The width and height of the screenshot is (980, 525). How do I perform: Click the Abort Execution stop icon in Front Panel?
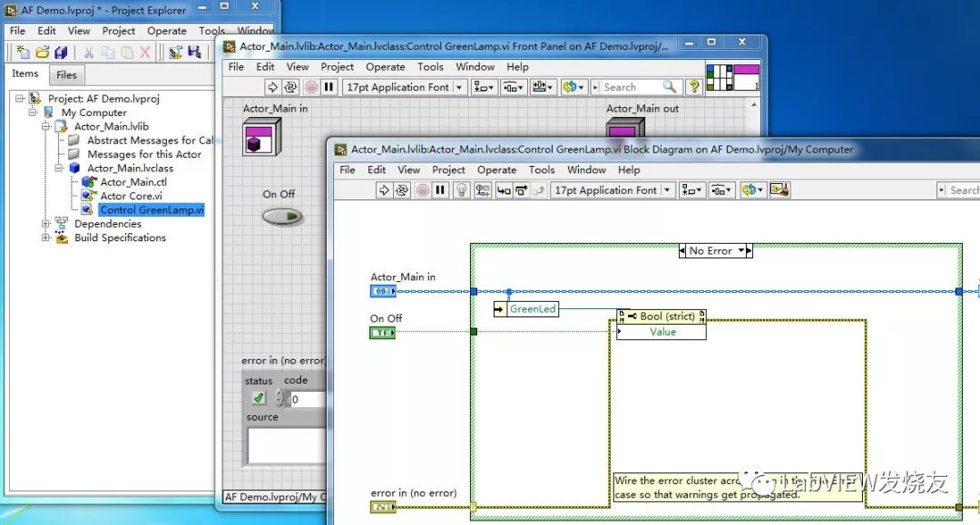coord(311,87)
